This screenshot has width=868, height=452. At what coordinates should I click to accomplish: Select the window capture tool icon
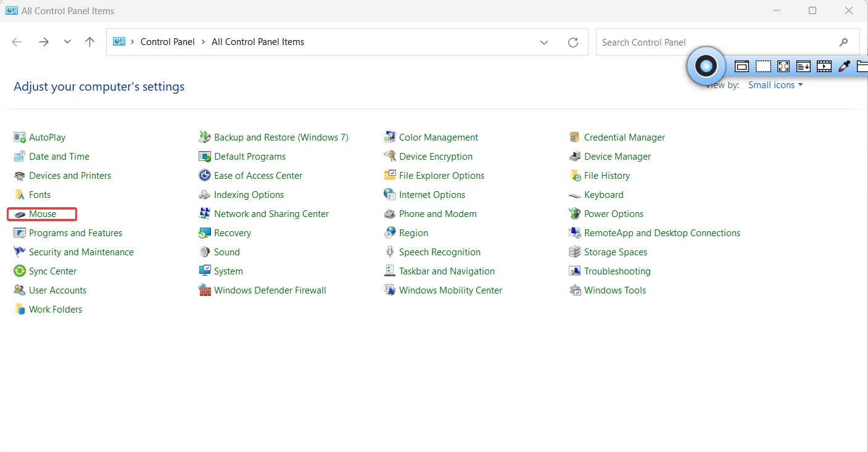tap(742, 65)
